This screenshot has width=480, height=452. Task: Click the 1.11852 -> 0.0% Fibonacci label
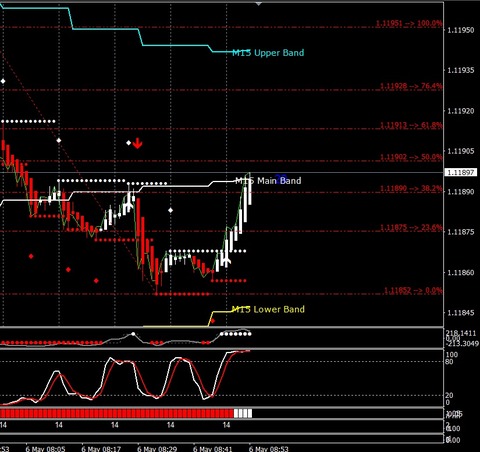tap(413, 290)
